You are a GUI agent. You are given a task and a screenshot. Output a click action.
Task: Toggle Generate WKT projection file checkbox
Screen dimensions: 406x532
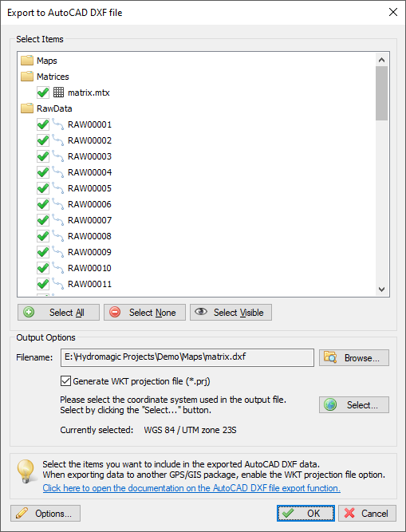(65, 381)
